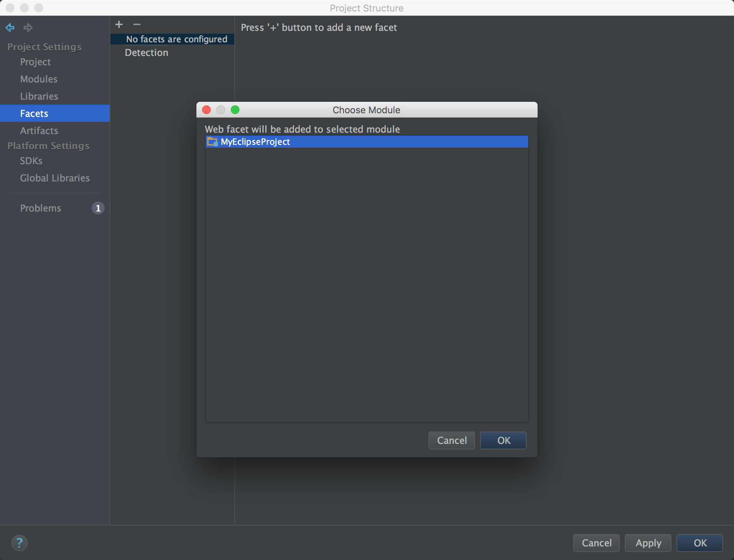Click the add facet '+' icon
This screenshot has width=734, height=560.
click(x=119, y=25)
